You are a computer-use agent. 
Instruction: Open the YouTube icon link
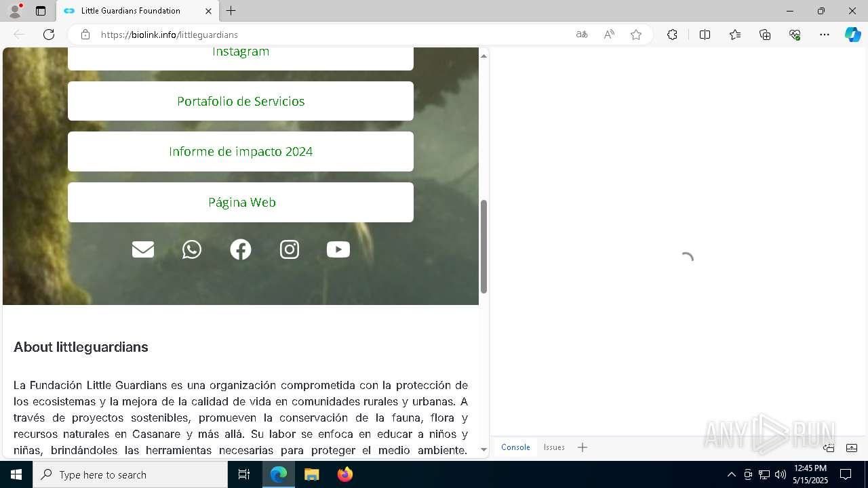[338, 249]
